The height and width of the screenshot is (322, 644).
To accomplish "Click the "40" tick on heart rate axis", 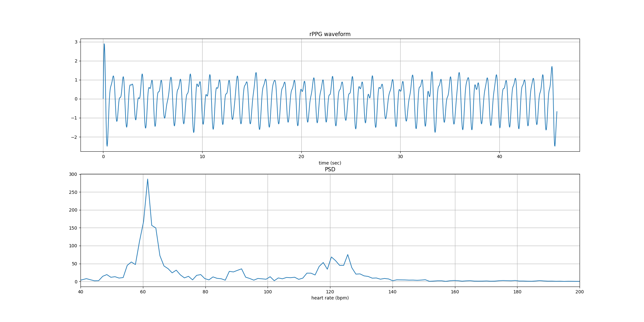I will (x=80, y=292).
